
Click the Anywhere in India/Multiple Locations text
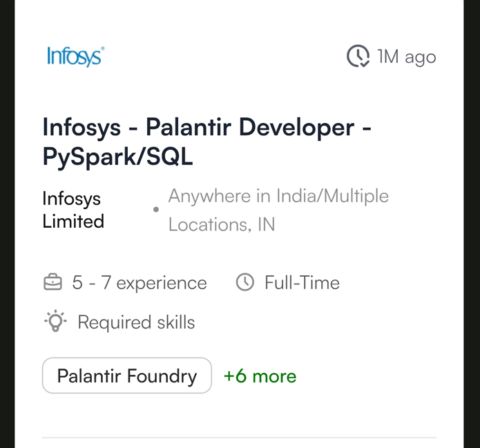pos(278,210)
